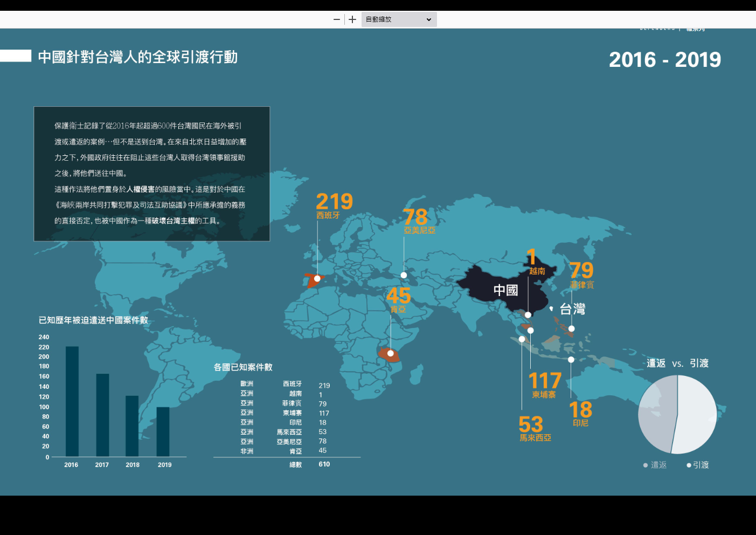Image resolution: width=756 pixels, height=535 pixels.
Task: Click the 2019 year label under the chart
Action: click(x=165, y=465)
